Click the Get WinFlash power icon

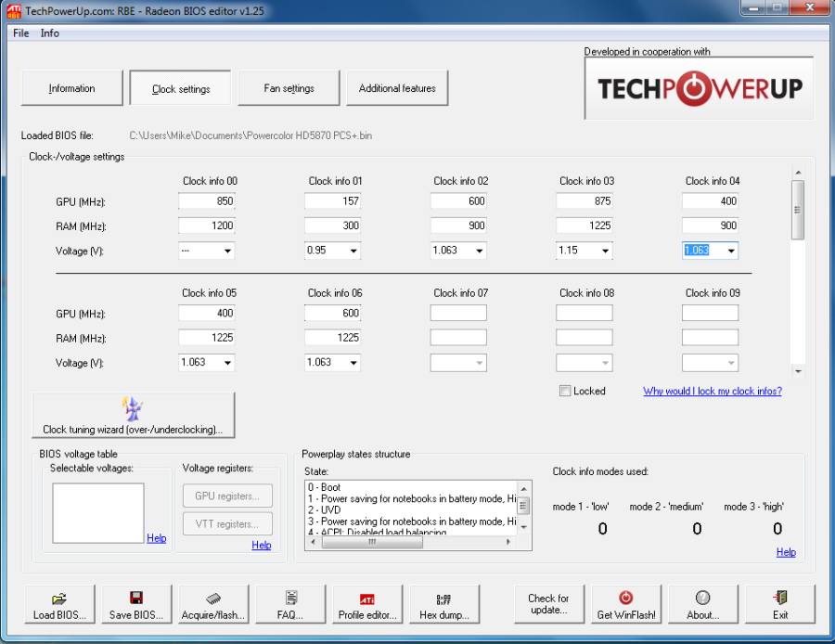point(625,597)
